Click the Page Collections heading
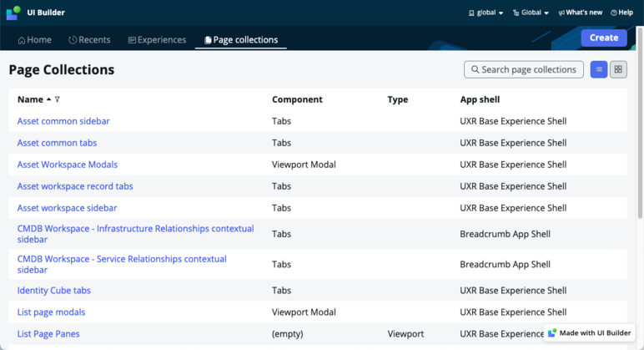The image size is (644, 350). point(62,70)
